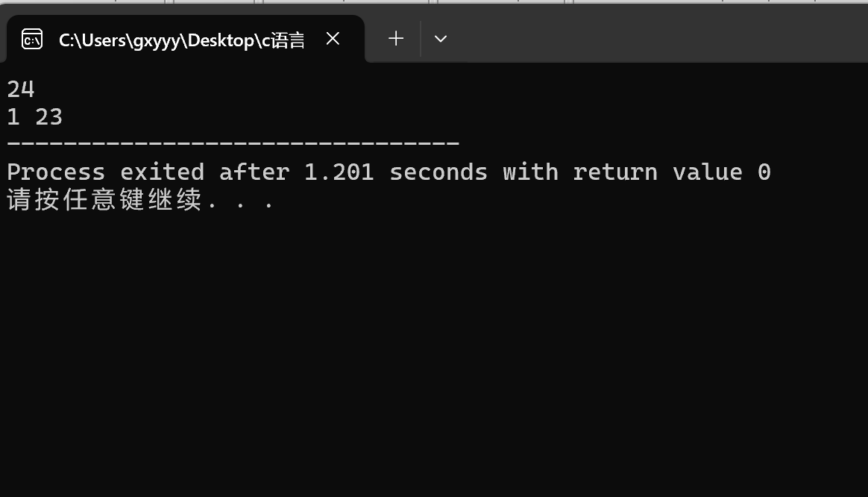Screen dimensions: 868x497
Task: Select the C:\Users\gxyyy\Desktop\c语言 tab title
Action: [x=181, y=40]
